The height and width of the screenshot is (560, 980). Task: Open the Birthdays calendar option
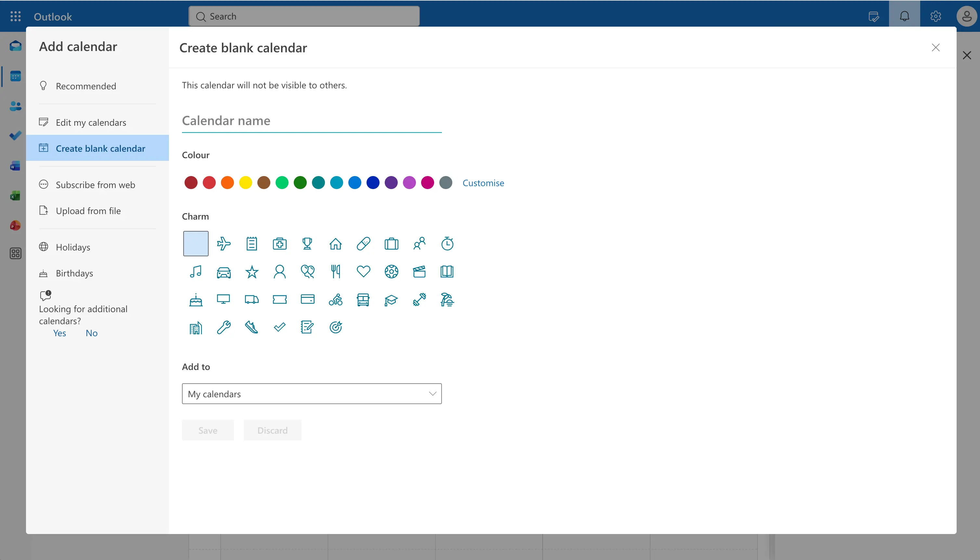97,273
